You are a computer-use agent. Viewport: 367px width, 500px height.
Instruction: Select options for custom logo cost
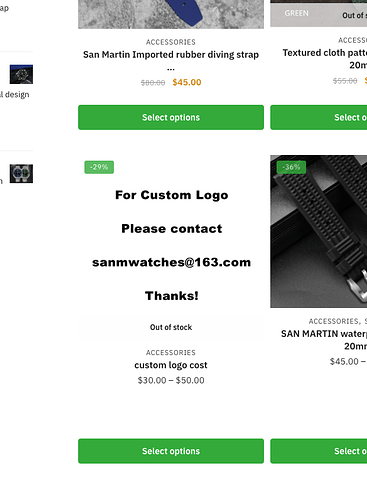click(x=171, y=451)
